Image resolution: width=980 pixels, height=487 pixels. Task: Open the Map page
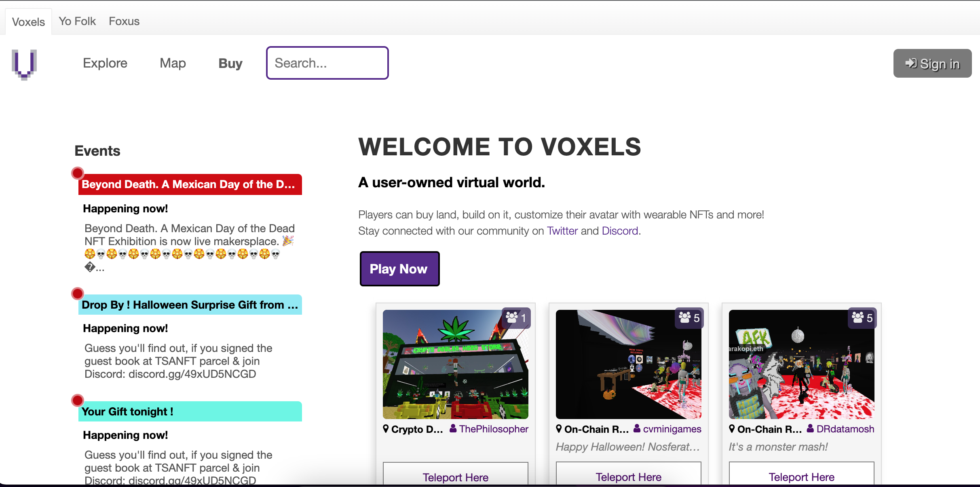tap(173, 63)
